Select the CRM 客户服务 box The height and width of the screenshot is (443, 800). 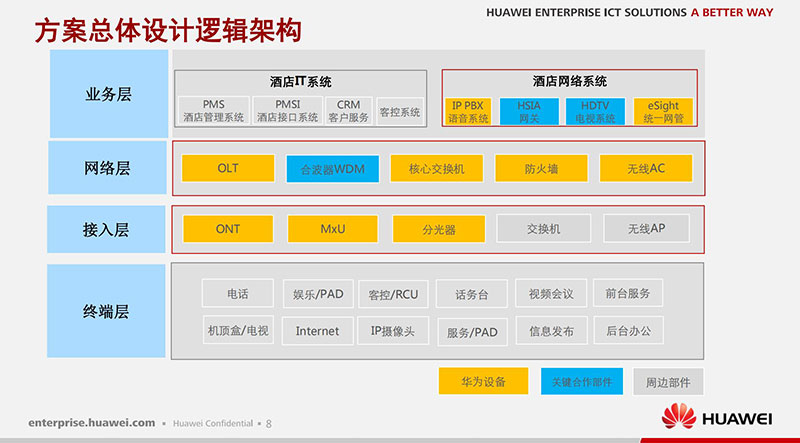[x=348, y=111]
